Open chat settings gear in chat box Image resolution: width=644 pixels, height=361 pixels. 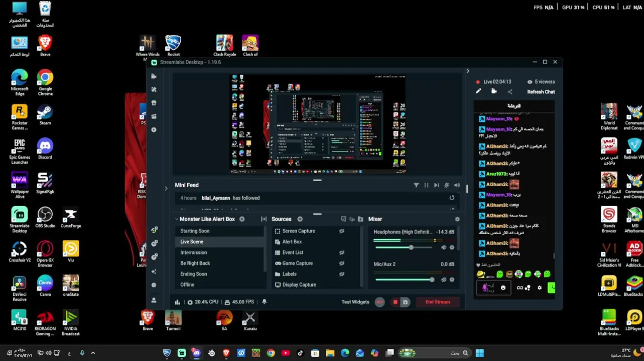point(540,288)
